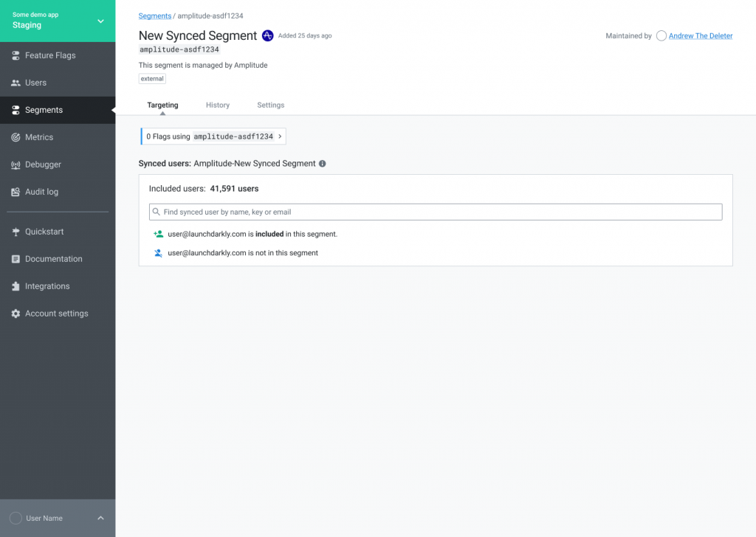Open the Metrics panel
This screenshot has height=537, width=756.
tap(38, 136)
